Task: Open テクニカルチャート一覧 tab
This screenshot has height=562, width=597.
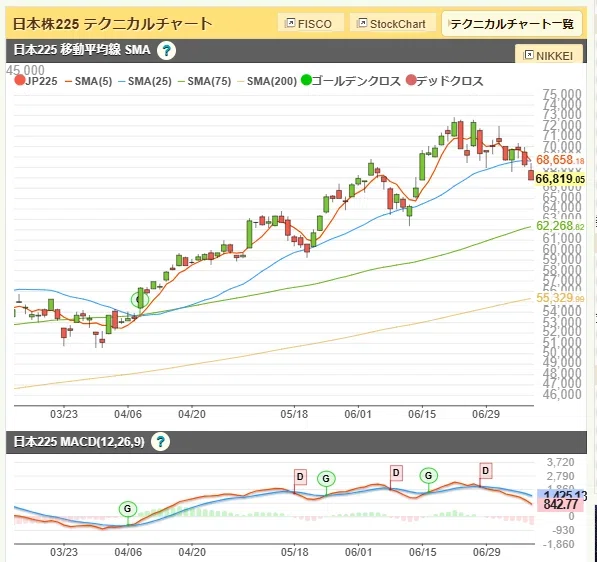Action: click(512, 24)
